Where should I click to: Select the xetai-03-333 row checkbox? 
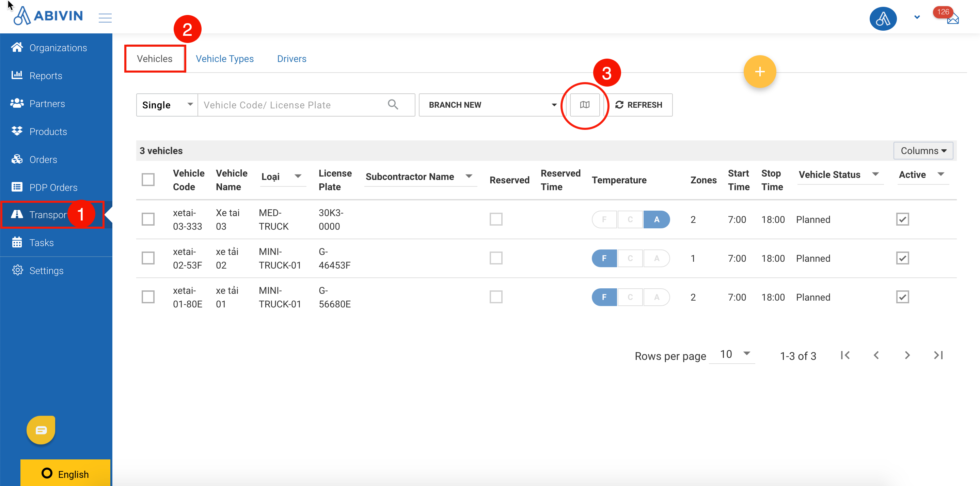(148, 219)
